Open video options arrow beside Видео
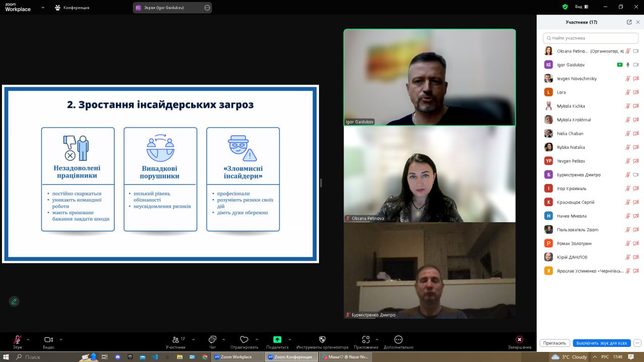The image size is (644, 362). [x=61, y=339]
